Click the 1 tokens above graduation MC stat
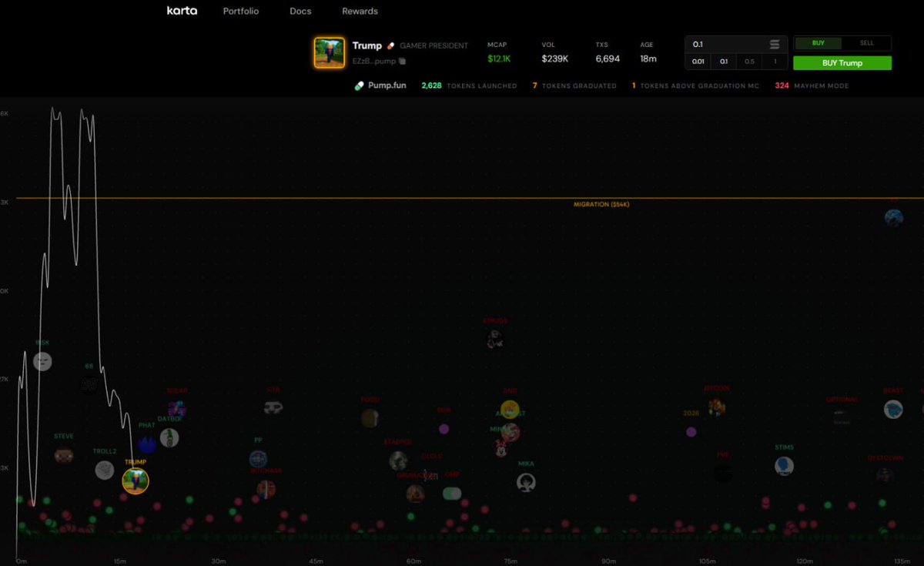The height and width of the screenshot is (566, 924). click(695, 85)
